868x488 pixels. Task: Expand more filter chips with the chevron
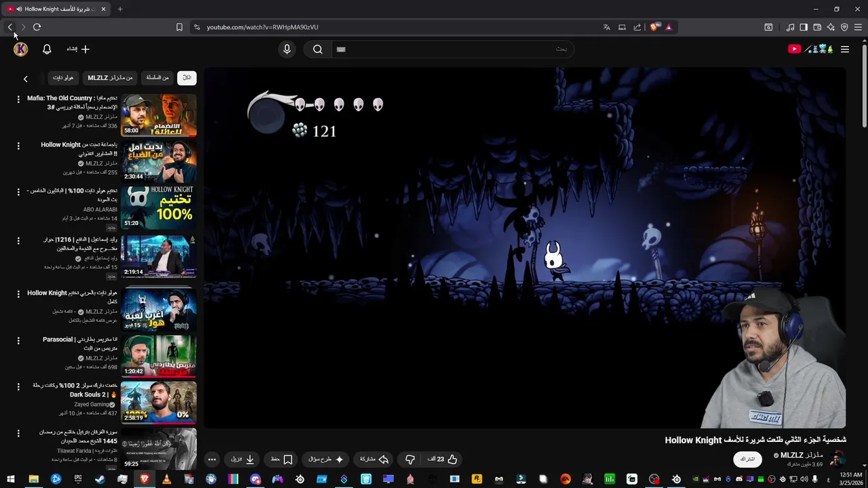[x=26, y=79]
